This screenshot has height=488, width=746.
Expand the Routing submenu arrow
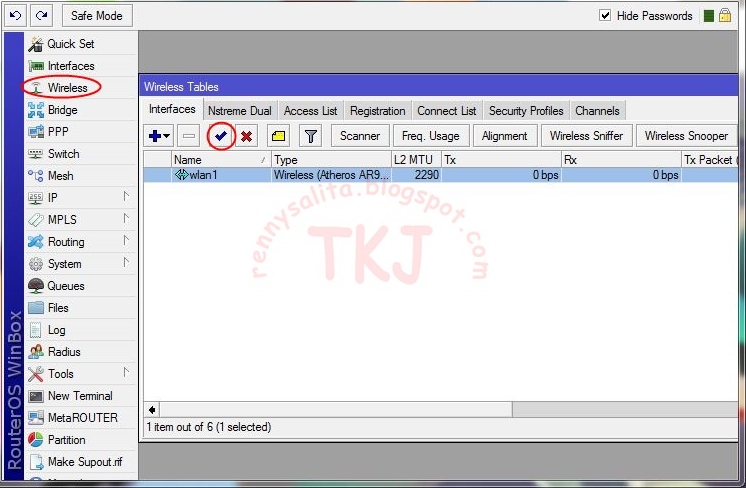[x=126, y=240]
